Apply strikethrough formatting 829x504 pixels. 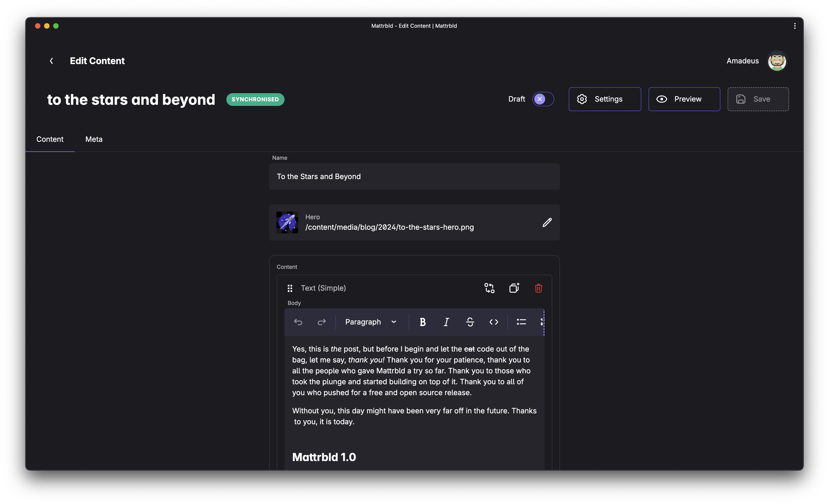pyautogui.click(x=470, y=322)
